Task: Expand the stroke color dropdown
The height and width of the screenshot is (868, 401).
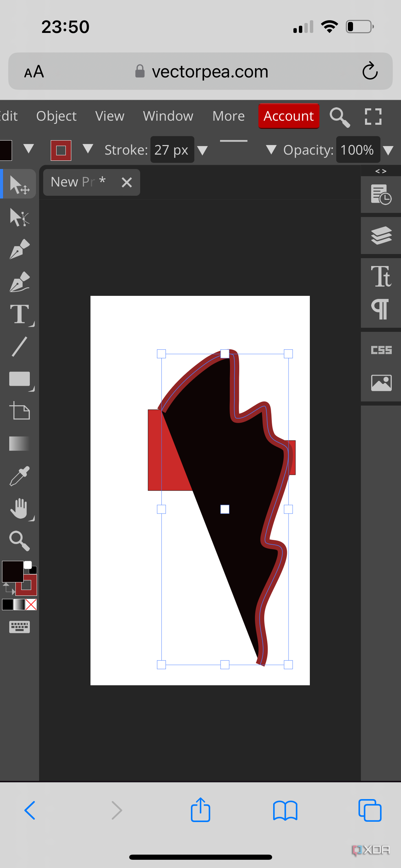Action: (88, 149)
